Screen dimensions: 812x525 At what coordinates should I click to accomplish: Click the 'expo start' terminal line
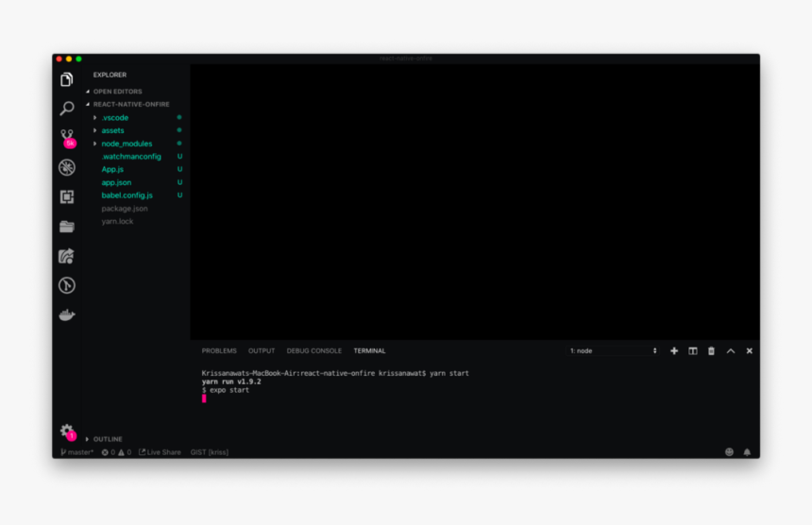click(226, 390)
